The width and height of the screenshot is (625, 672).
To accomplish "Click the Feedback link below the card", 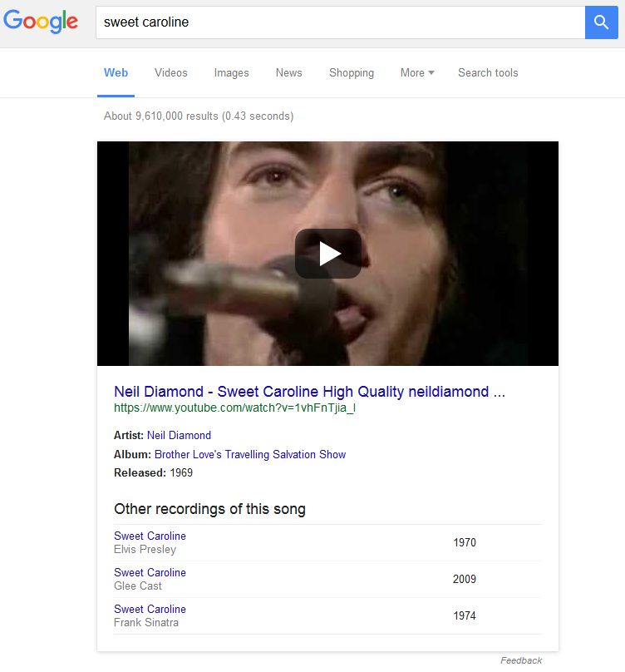I will (x=521, y=660).
